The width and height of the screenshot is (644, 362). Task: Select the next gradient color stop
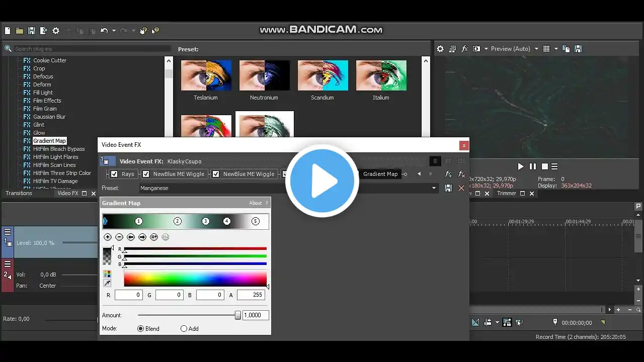[x=142, y=237]
